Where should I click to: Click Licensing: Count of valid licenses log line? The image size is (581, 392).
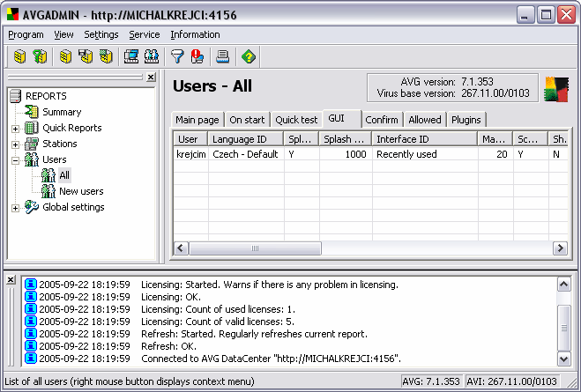pos(218,322)
